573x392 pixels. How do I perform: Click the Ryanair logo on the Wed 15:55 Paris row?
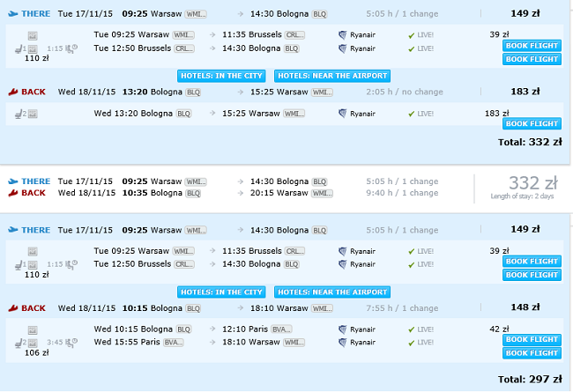(x=342, y=343)
